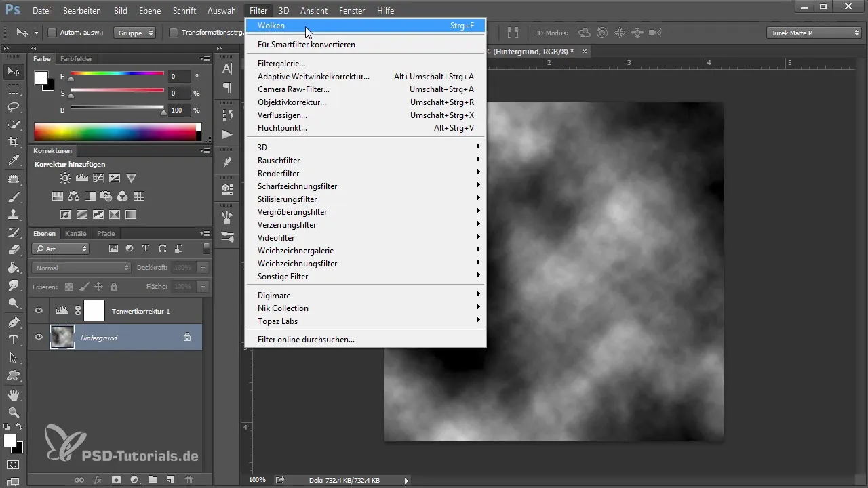
Task: Add Vibrance triangle adjustment icon
Action: click(x=132, y=178)
